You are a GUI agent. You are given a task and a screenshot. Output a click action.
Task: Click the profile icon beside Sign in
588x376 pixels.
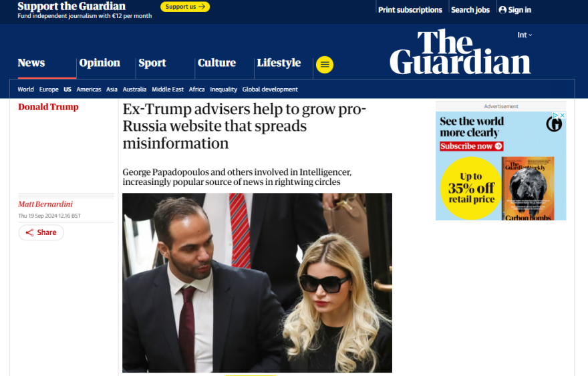tap(502, 10)
